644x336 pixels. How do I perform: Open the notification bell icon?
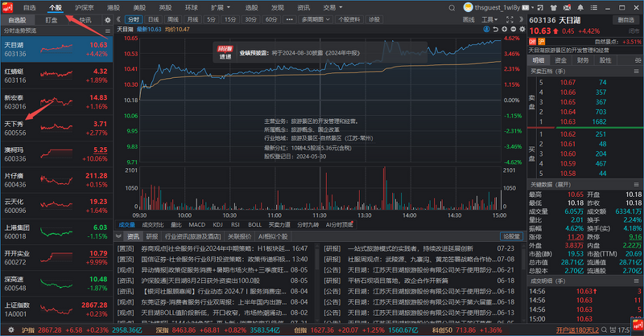point(580,8)
